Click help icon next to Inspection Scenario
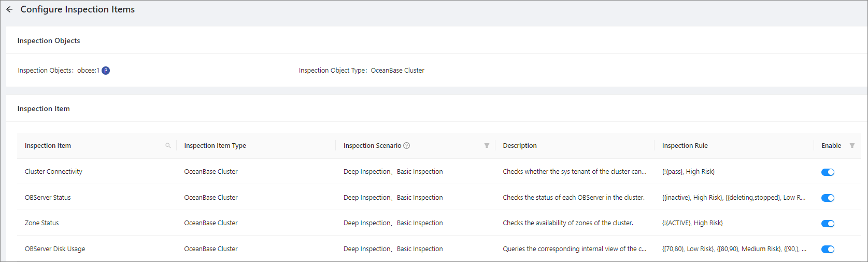 pyautogui.click(x=407, y=146)
